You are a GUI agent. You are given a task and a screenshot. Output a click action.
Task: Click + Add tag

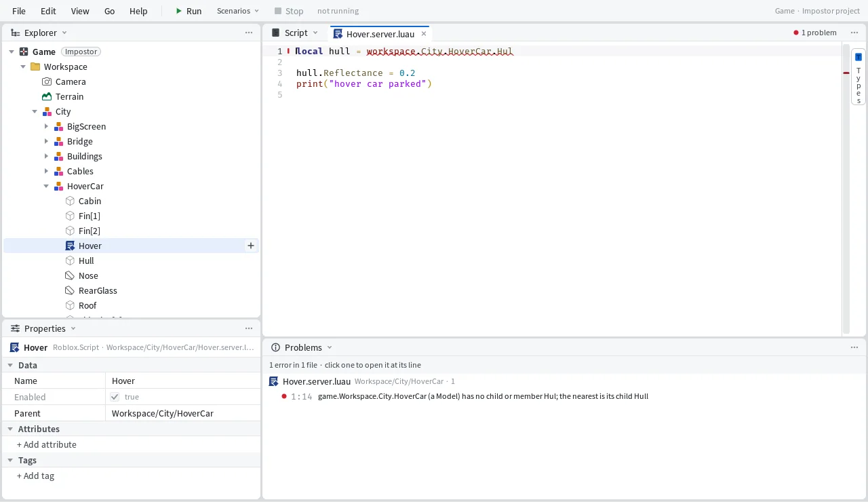pos(35,476)
